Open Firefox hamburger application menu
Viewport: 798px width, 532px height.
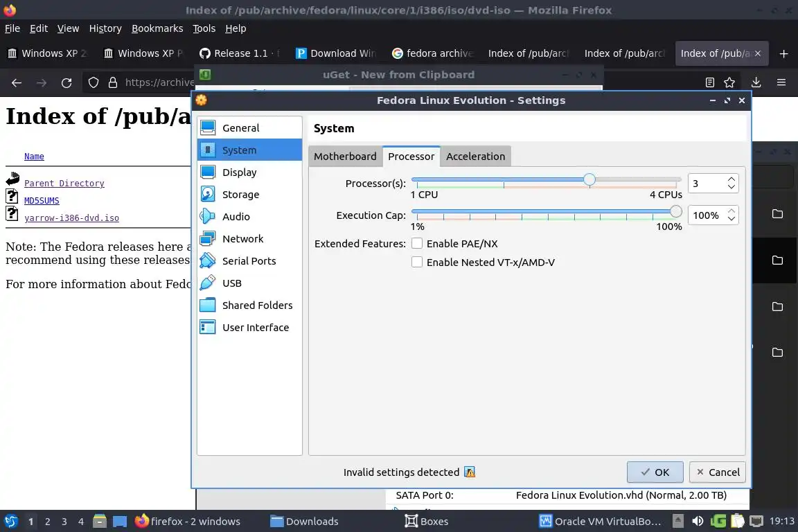pyautogui.click(x=781, y=82)
